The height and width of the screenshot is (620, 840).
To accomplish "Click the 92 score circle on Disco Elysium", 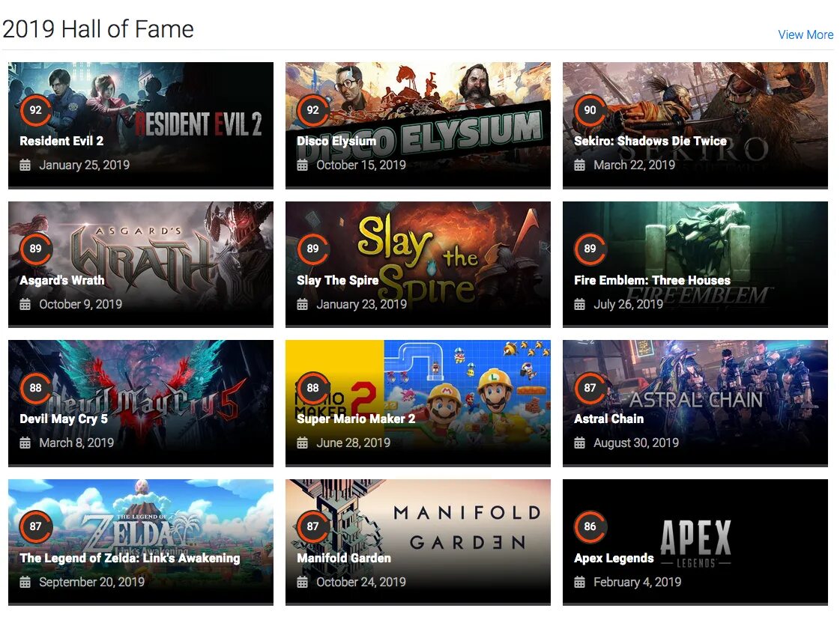I will pos(313,110).
